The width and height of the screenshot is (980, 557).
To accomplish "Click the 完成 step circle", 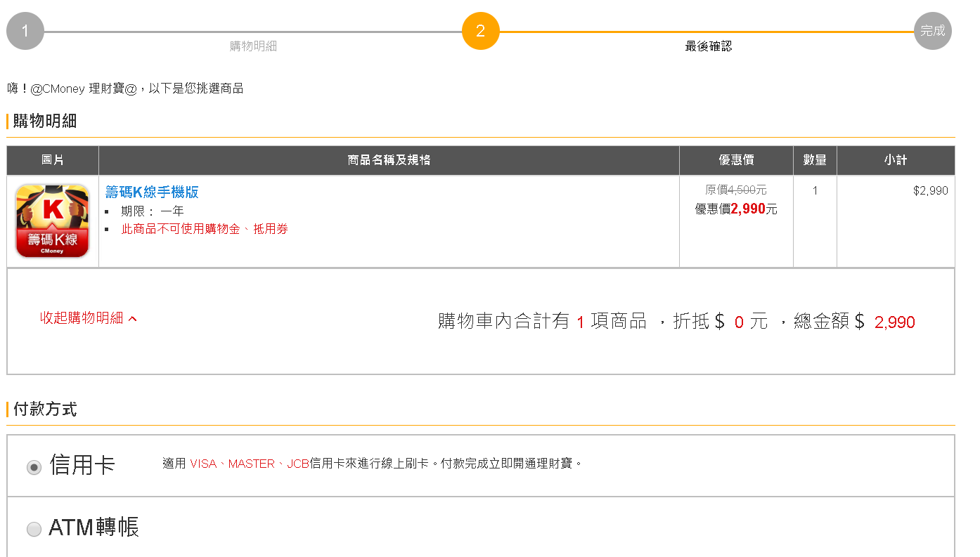I will [932, 31].
